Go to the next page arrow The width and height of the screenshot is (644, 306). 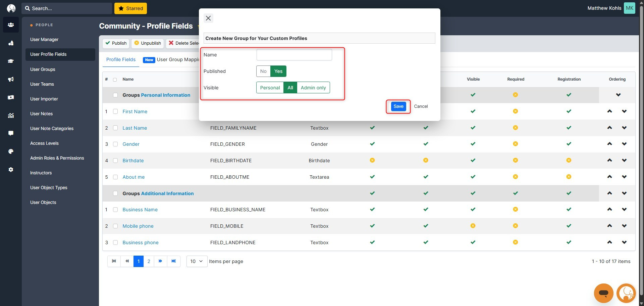click(160, 261)
